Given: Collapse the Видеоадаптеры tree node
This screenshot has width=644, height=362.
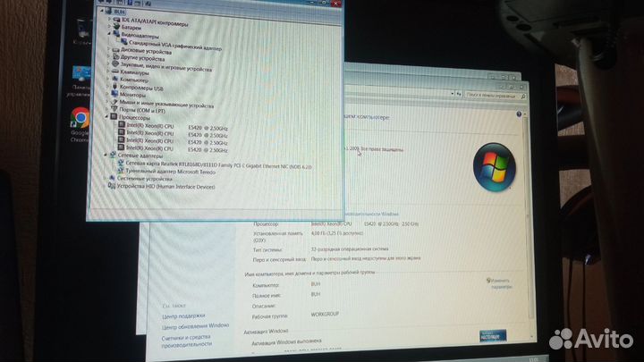Looking at the screenshot, I should pyautogui.click(x=110, y=37).
